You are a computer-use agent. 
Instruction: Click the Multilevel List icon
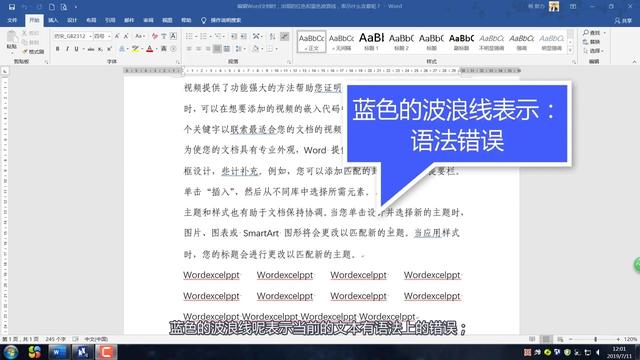(x=218, y=36)
